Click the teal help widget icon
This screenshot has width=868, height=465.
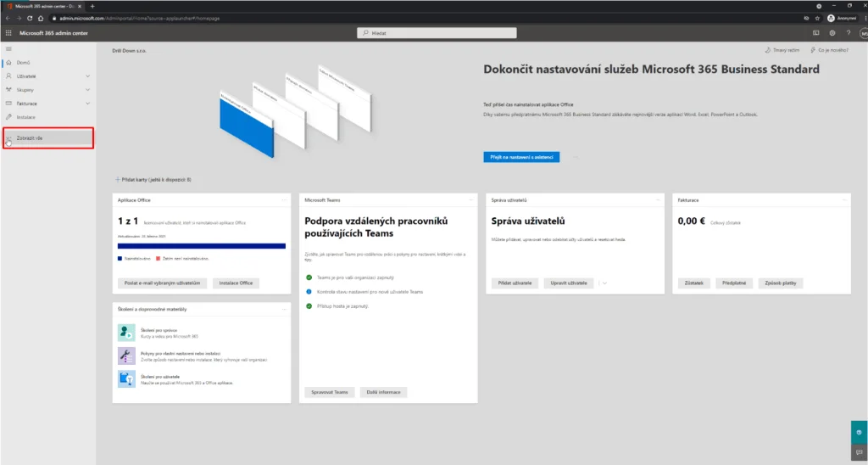tap(860, 432)
